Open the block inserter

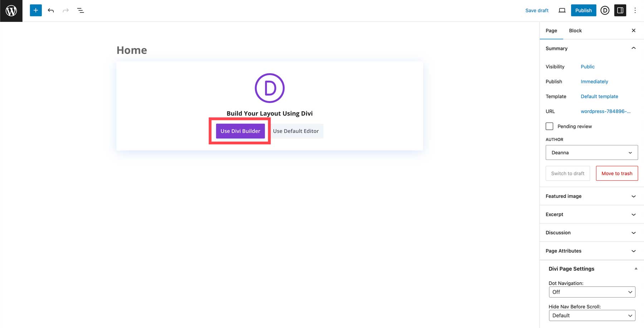click(x=35, y=10)
